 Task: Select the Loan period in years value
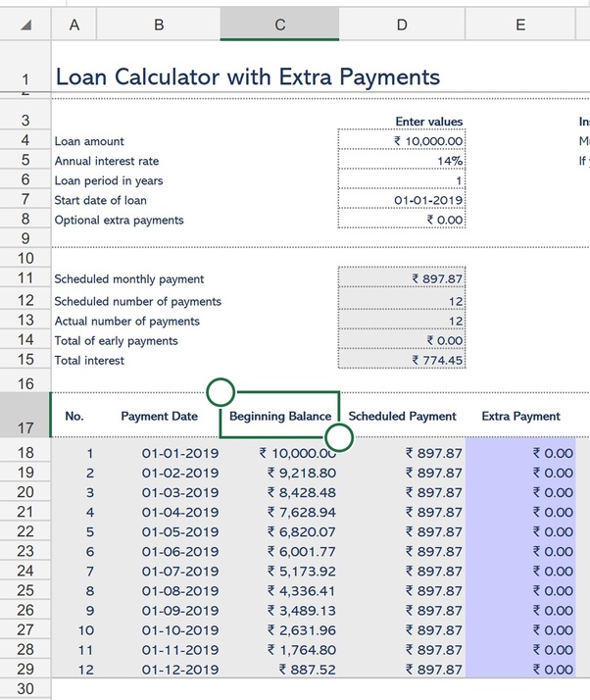402,180
